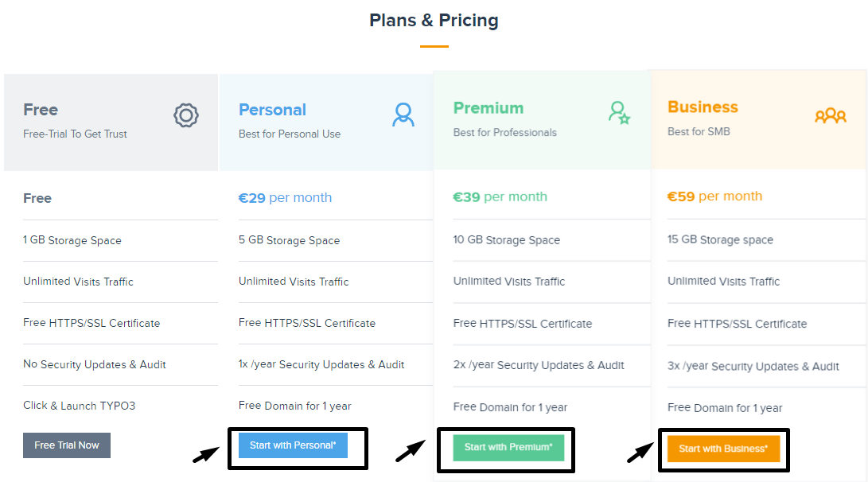Click the group icon beside Business
The image size is (868, 482).
831,115
